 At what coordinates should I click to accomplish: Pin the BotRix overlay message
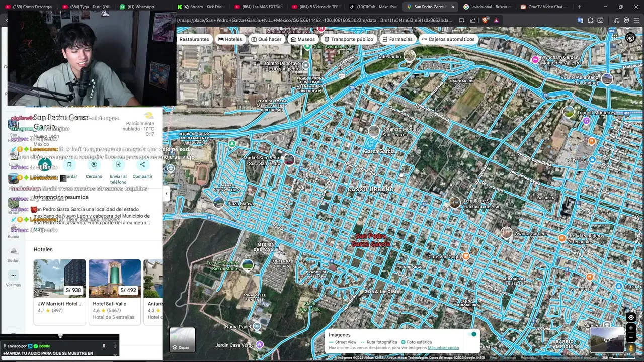104,346
